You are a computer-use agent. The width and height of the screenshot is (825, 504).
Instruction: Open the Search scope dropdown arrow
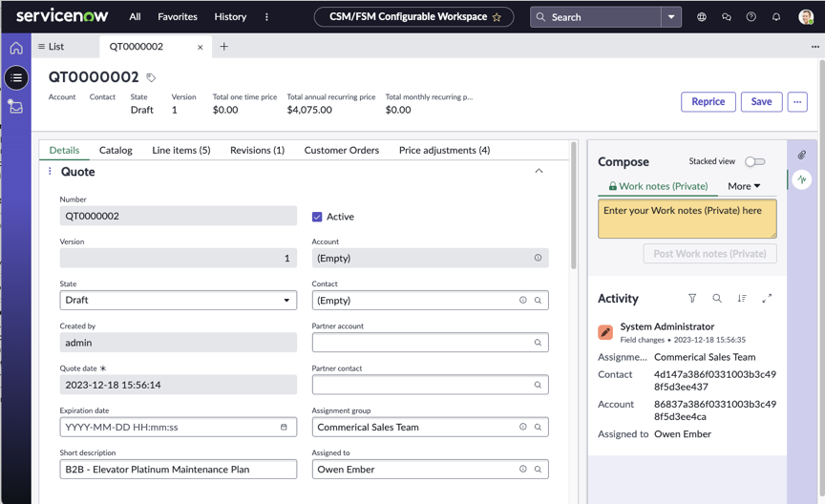tap(671, 17)
